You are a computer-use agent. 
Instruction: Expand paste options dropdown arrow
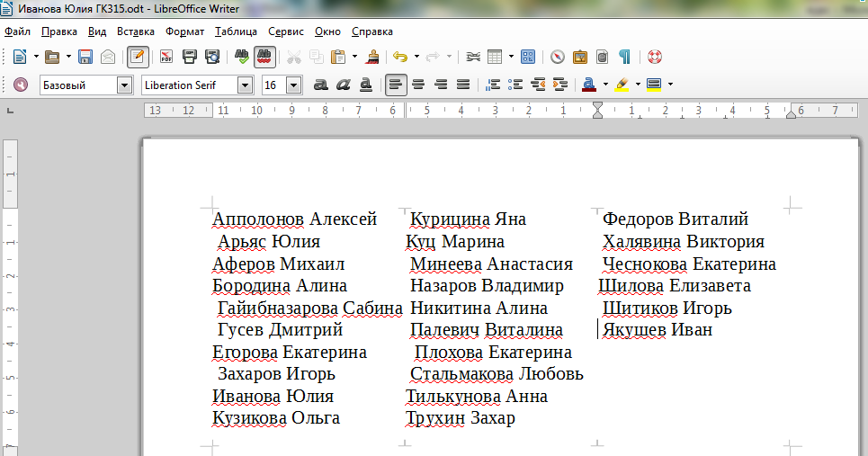tap(354, 57)
